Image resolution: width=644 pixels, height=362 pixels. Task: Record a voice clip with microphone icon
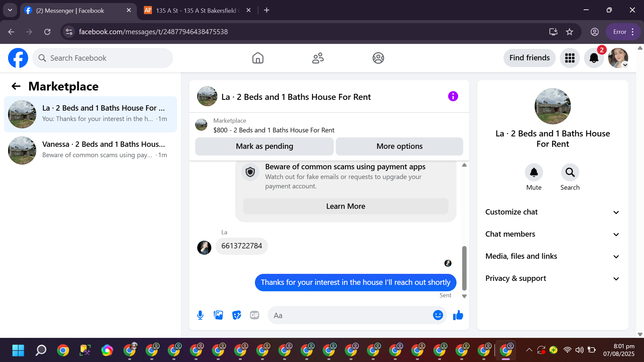click(200, 315)
